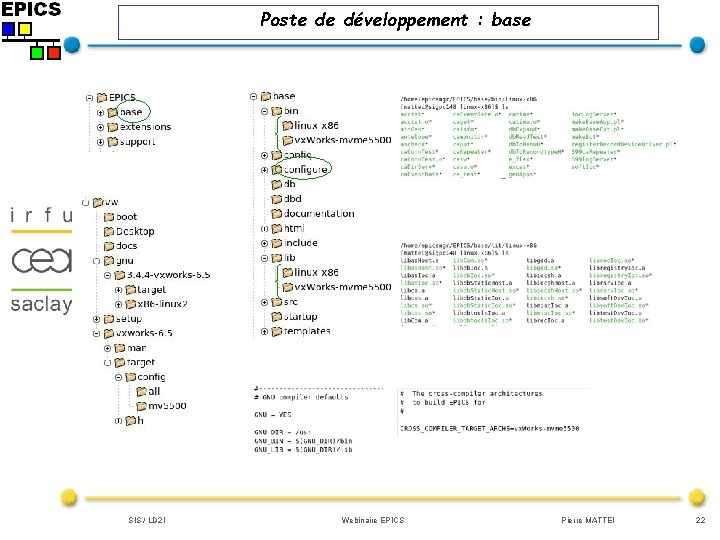Click the db folder icon
Image resolution: width=720 pixels, height=540 pixels.
point(276,185)
